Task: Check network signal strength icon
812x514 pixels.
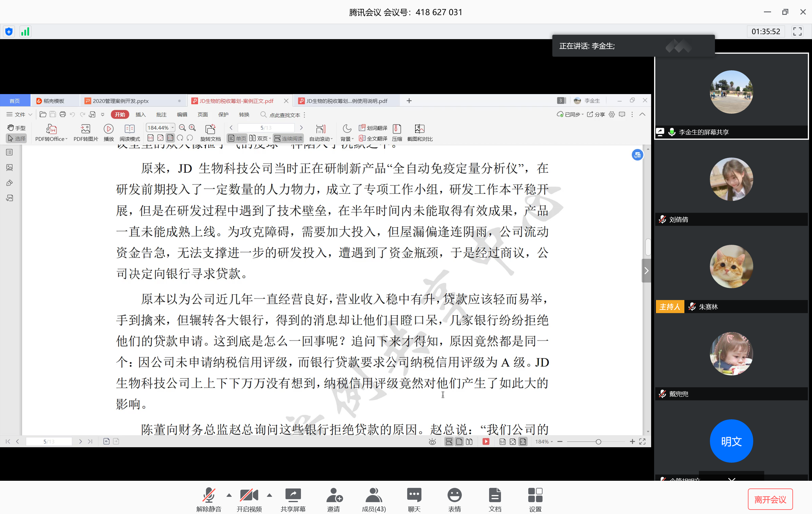Action: click(x=25, y=32)
